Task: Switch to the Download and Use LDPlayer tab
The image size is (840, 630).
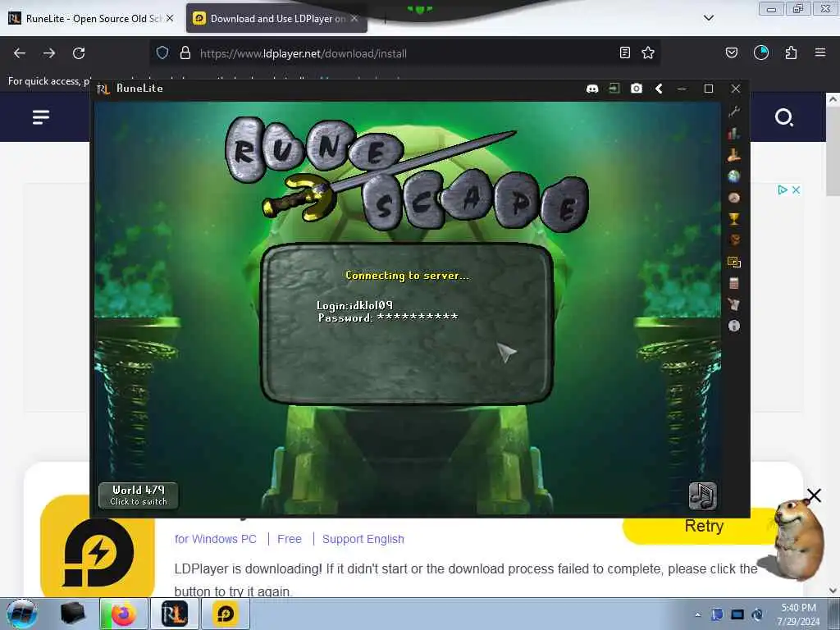Action: click(276, 18)
